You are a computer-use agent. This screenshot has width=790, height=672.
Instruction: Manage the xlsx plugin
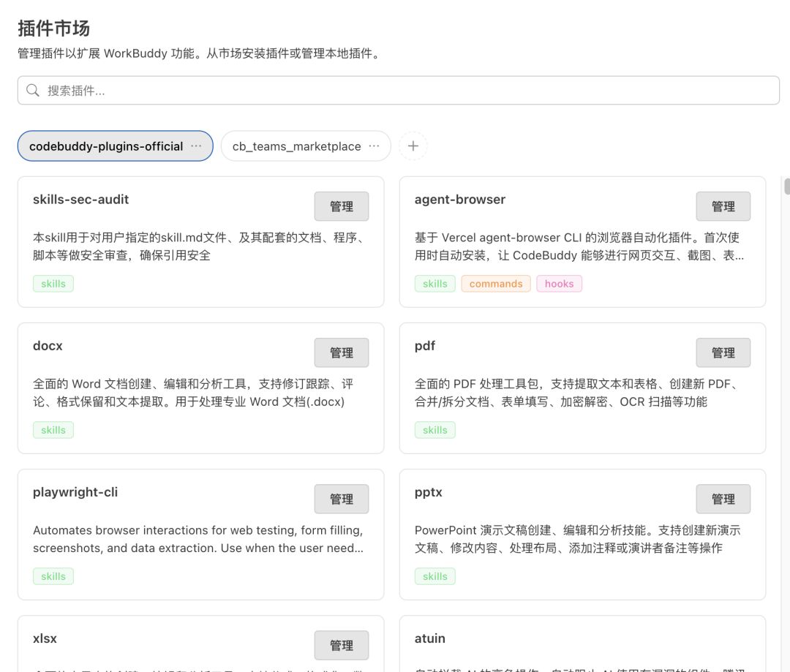pyautogui.click(x=342, y=645)
